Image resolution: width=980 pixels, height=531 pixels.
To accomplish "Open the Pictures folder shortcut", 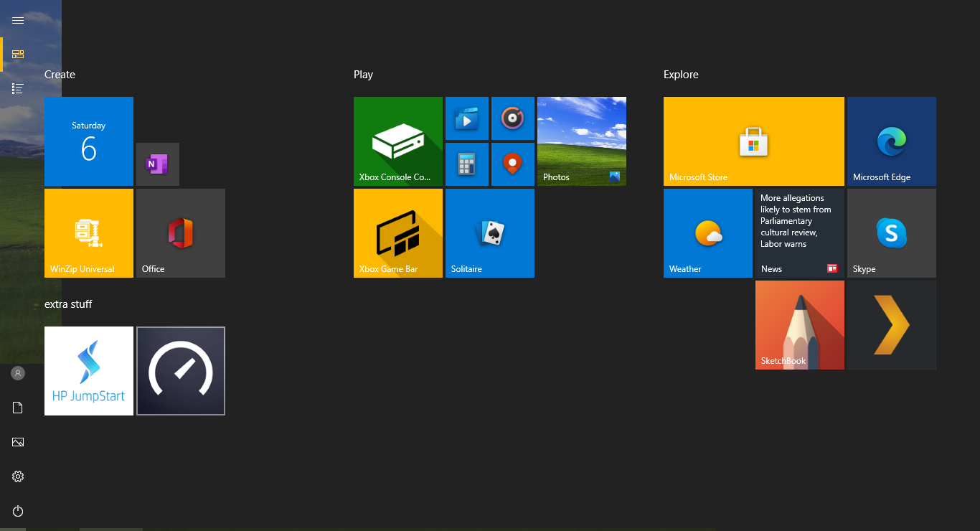I will pyautogui.click(x=18, y=442).
